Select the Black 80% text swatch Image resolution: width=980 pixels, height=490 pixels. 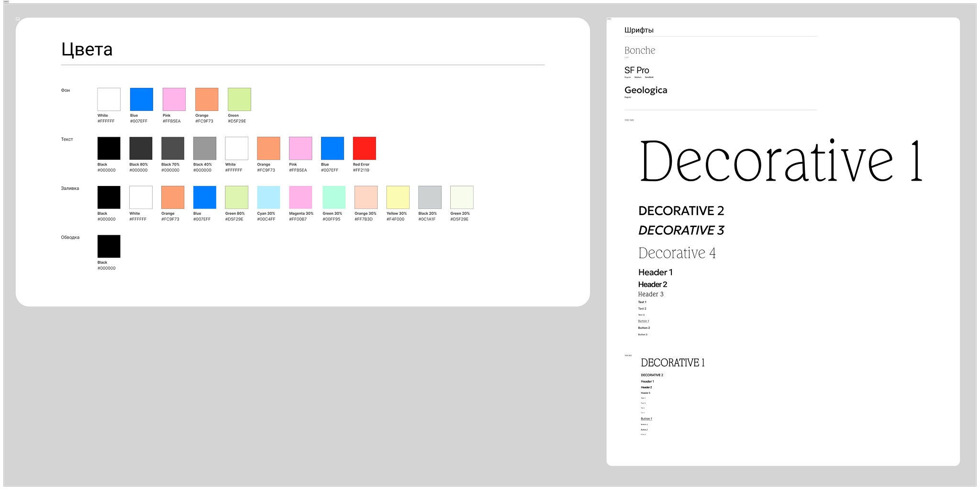(141, 148)
